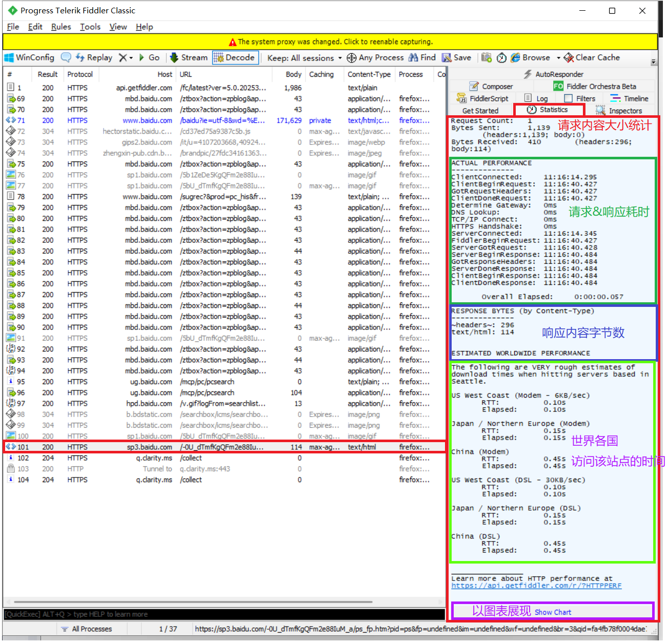Open the Rules menu

[x=61, y=27]
